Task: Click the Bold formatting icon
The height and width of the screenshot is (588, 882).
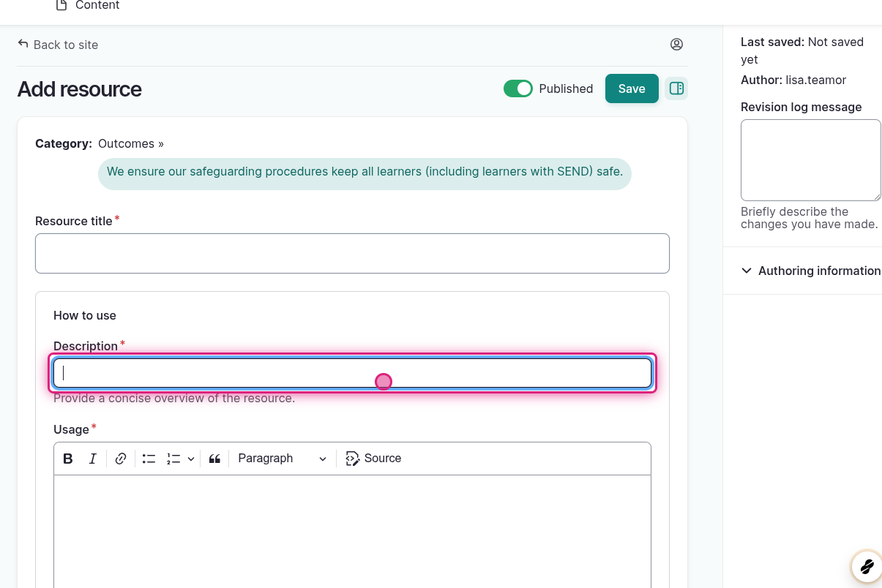Action: (x=68, y=459)
